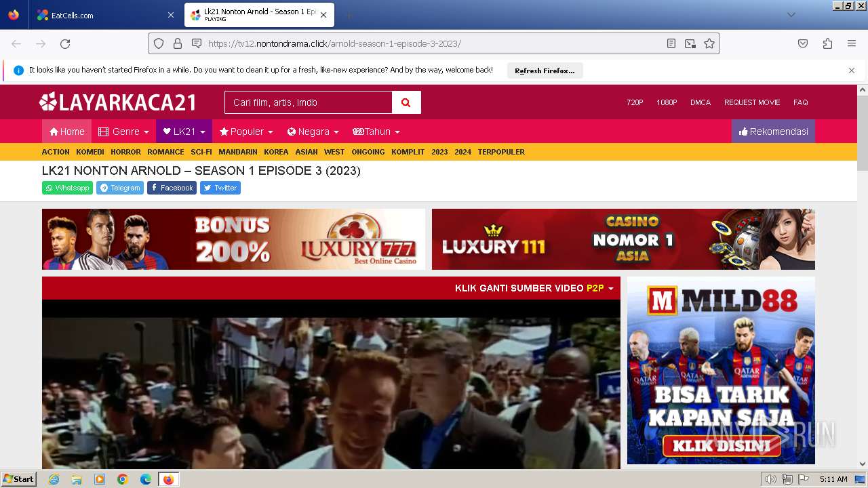Close the Lk21 Nonton Arnold tab
This screenshot has height=488, width=868.
(x=323, y=15)
